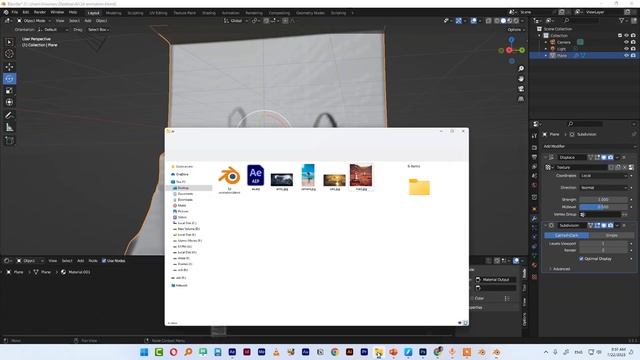Select the Select Box tool at toolbar top
This screenshot has width=640, height=360.
click(x=9, y=42)
